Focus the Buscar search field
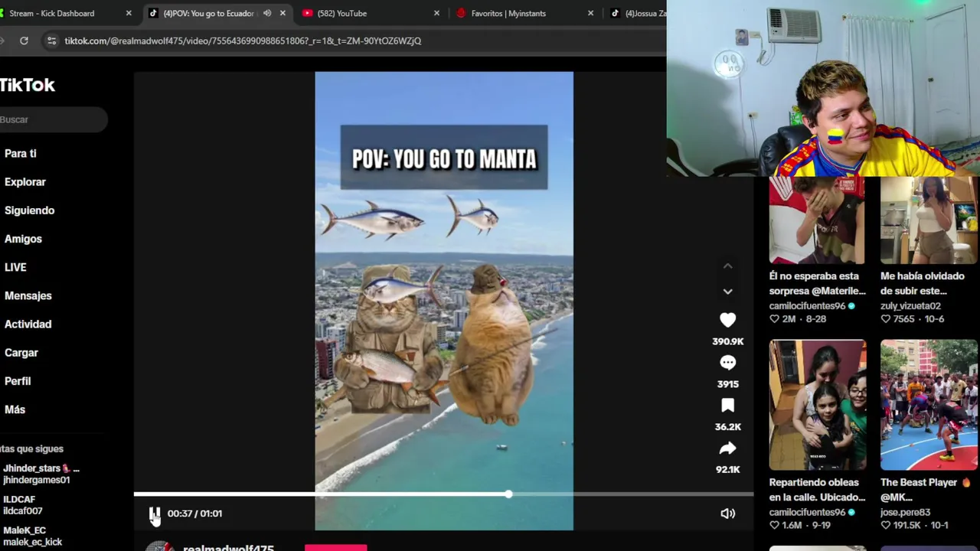 (x=54, y=119)
